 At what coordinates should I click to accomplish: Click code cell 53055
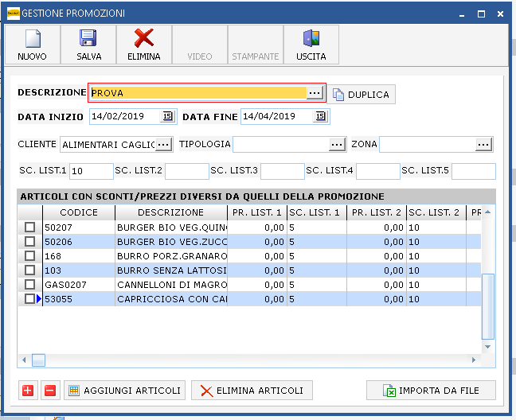pyautogui.click(x=79, y=299)
